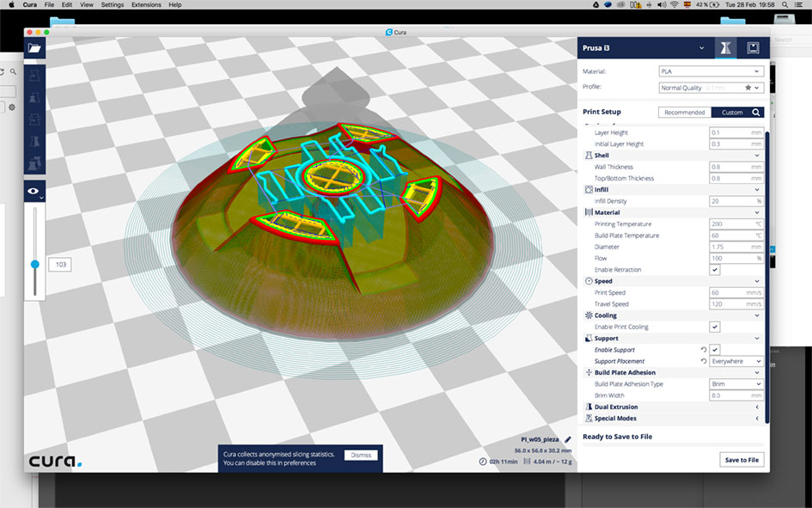Screen dimensions: 812x508
Task: Switch to the print settings (hourglass) tab icon
Action: click(725, 48)
